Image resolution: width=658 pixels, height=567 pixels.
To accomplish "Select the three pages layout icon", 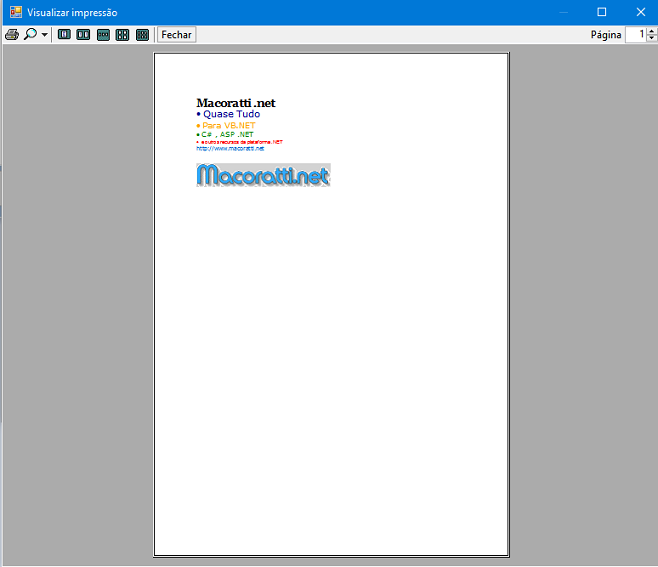I will [x=103, y=35].
